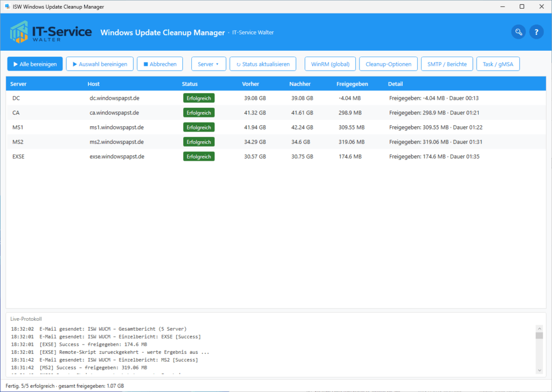Click the -4.04 MB freed value
The image size is (552, 392).
coord(349,98)
